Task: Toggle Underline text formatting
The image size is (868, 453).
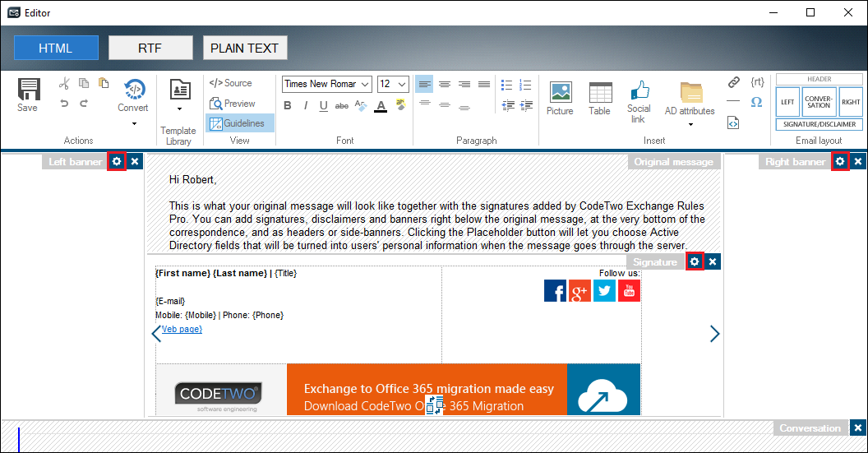Action: [323, 105]
